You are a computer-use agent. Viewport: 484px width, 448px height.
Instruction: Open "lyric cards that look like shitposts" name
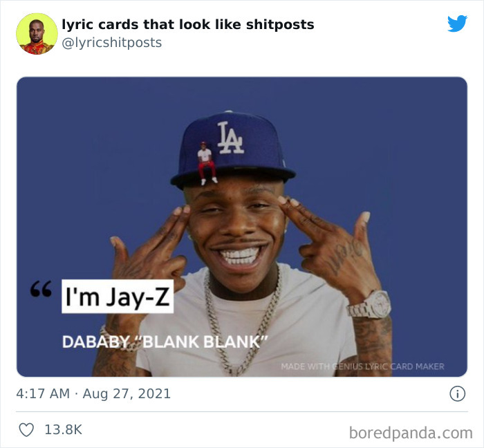point(188,25)
